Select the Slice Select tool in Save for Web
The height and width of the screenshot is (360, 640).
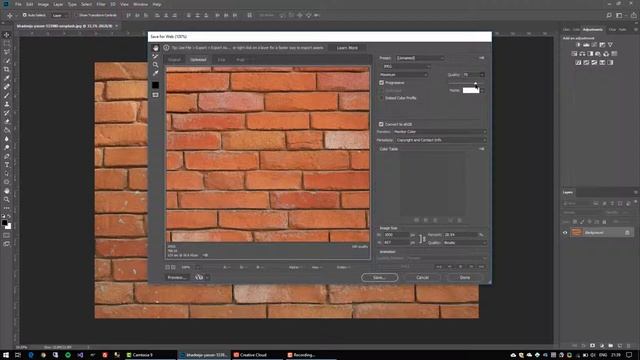pos(156,56)
